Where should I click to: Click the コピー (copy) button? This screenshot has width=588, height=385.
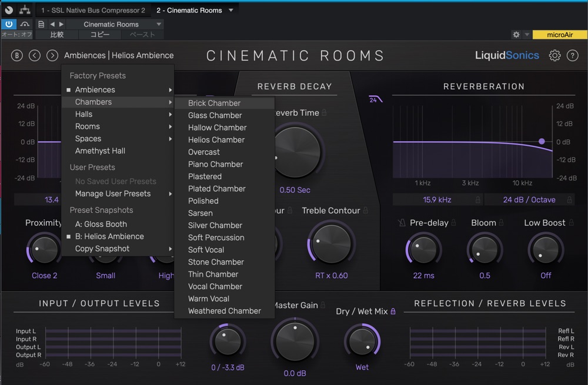pos(100,35)
